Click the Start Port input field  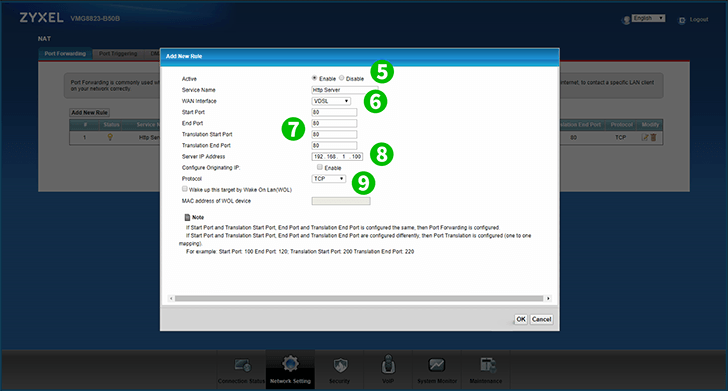click(334, 112)
